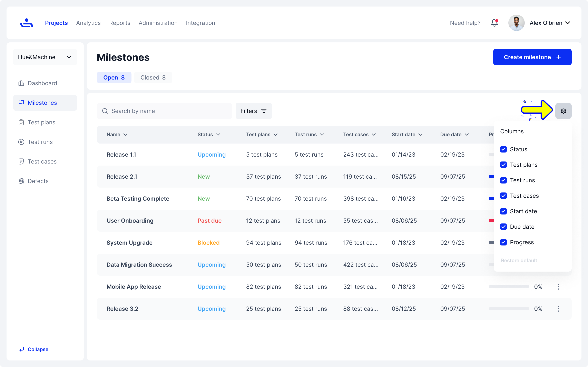588x367 pixels.
Task: Click the app logo icon
Action: pos(27,23)
